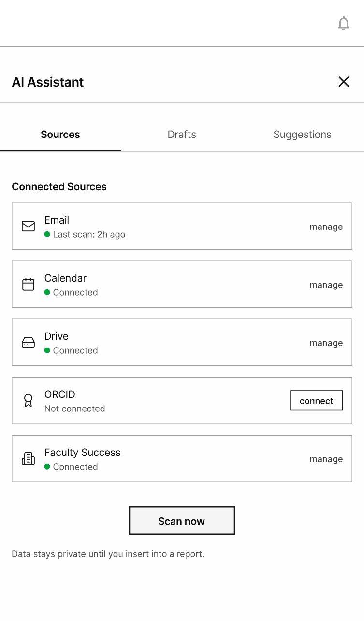Connect the ORCID source
Image resolution: width=364 pixels, height=621 pixels.
pos(316,401)
